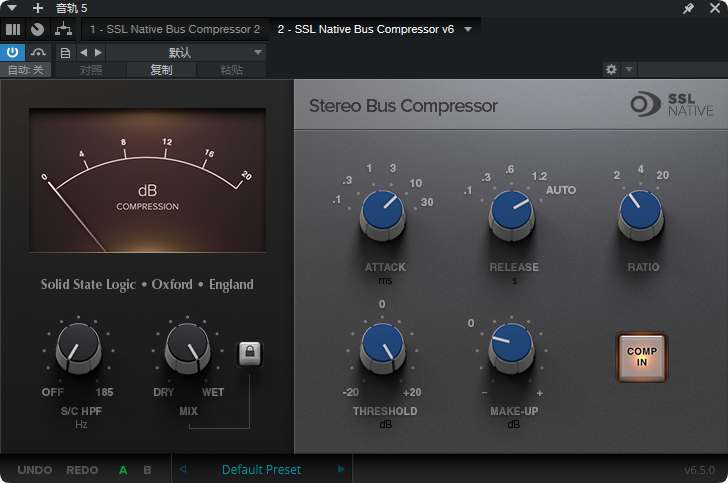The width and height of the screenshot is (728, 483).
Task: Toggle the 自动: 关 automation mode button
Action: tap(26, 70)
